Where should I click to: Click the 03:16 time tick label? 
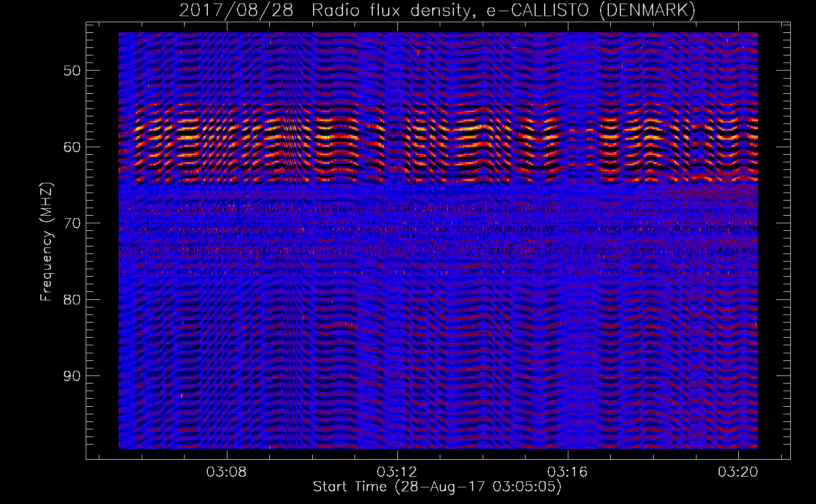click(568, 472)
